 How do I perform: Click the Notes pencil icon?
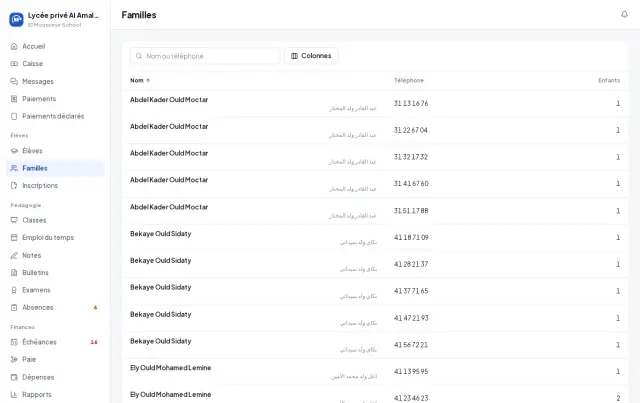(14, 255)
